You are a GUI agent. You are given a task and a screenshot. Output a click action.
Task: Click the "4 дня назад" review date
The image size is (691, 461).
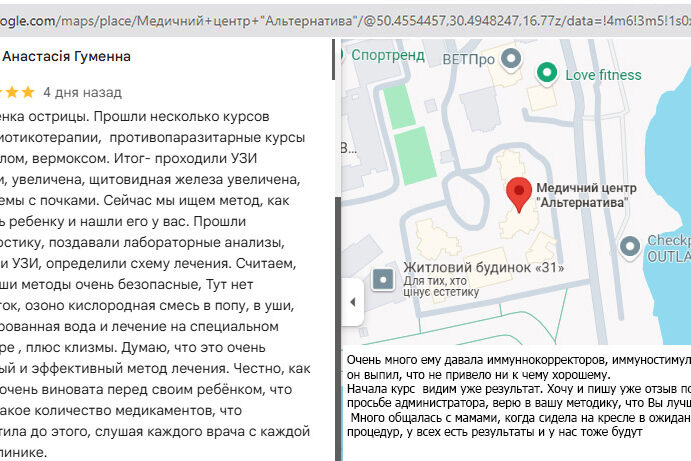(x=83, y=92)
